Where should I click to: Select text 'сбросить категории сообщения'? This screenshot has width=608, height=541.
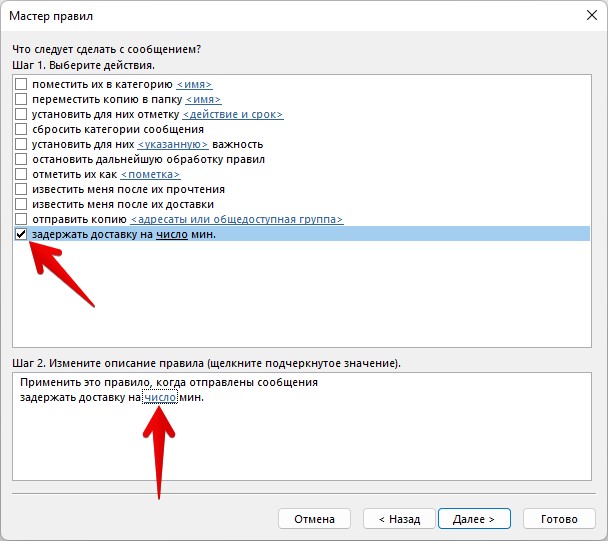[118, 129]
